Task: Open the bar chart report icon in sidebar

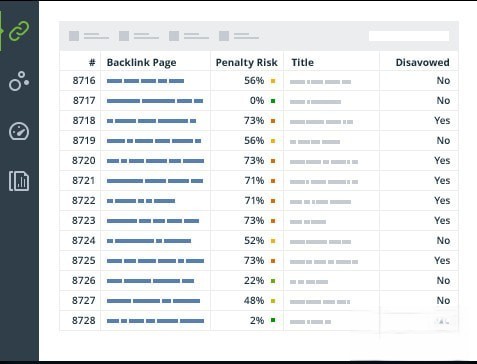Action: tap(19, 181)
